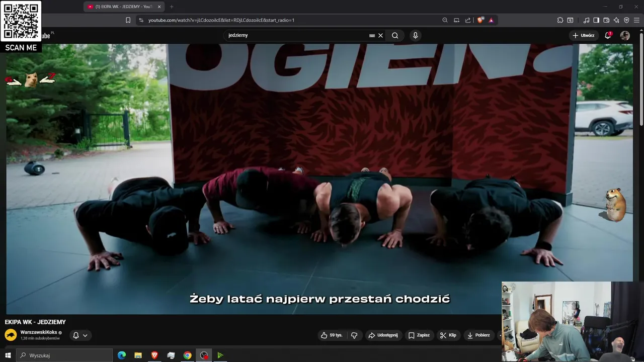Open the on-screen keyboard icon in search box

point(372,36)
